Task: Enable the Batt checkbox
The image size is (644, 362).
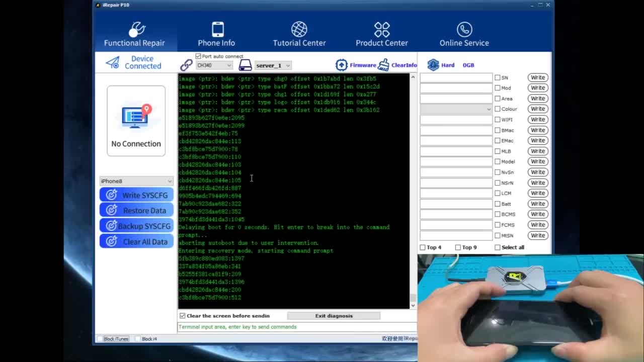Action: pos(498,204)
